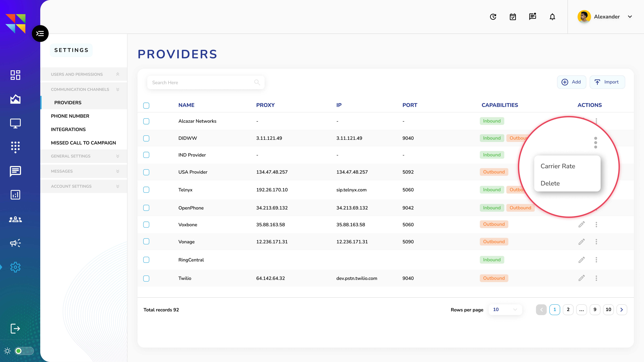
Task: Check the USA Provider row checkbox
Action: click(x=146, y=172)
